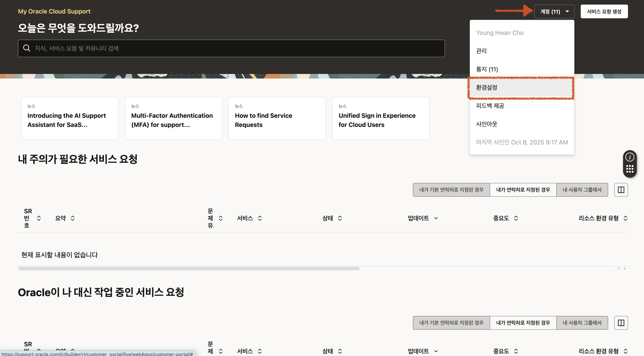The image size is (644, 356).
Task: Open the My Oracle Cloud Support link
Action: (54, 11)
